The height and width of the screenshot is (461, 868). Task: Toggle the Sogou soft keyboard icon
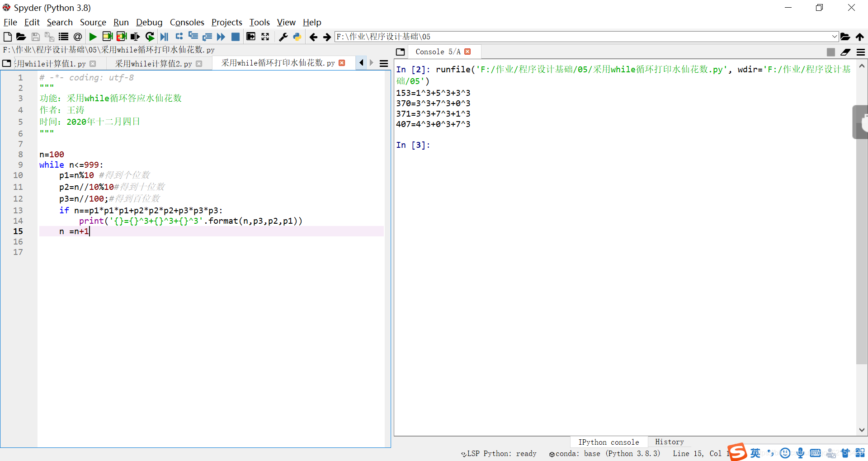(816, 453)
